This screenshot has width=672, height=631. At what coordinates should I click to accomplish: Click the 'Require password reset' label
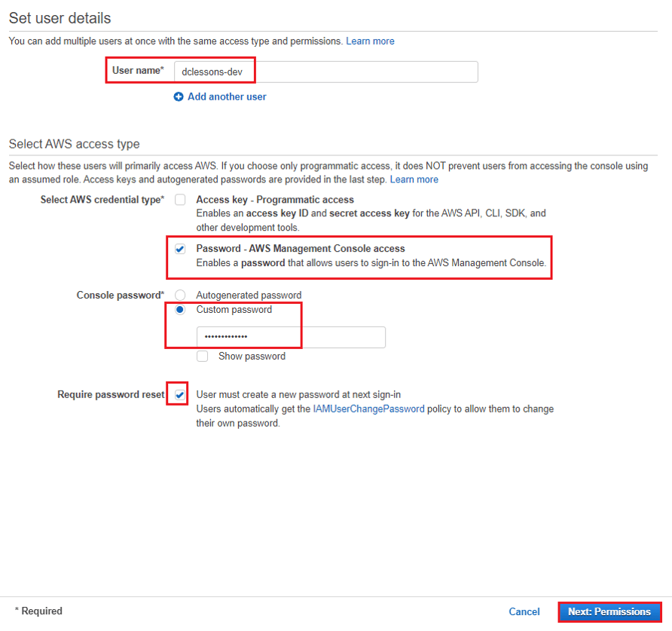point(111,394)
